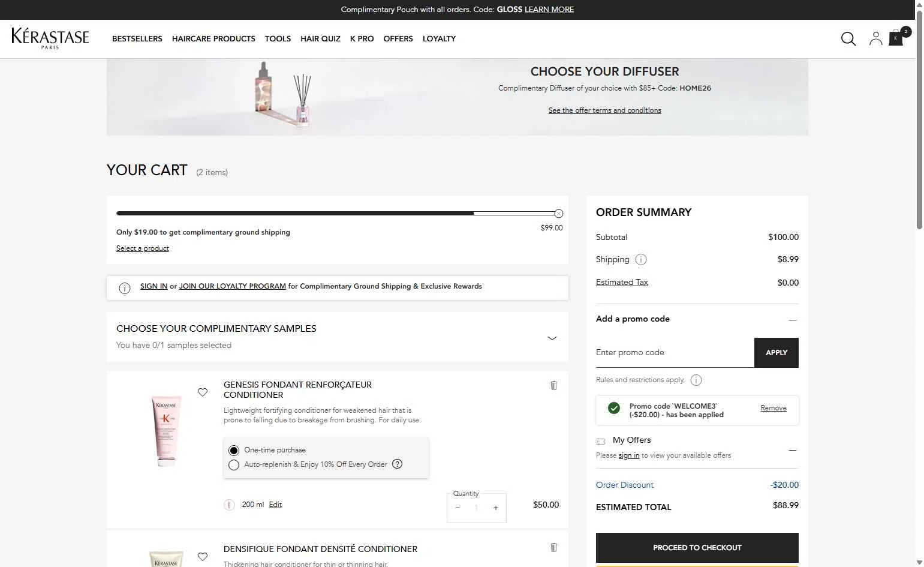Viewport: 924px width, 567px height.
Task: Click the Order Discount label
Action: click(625, 485)
